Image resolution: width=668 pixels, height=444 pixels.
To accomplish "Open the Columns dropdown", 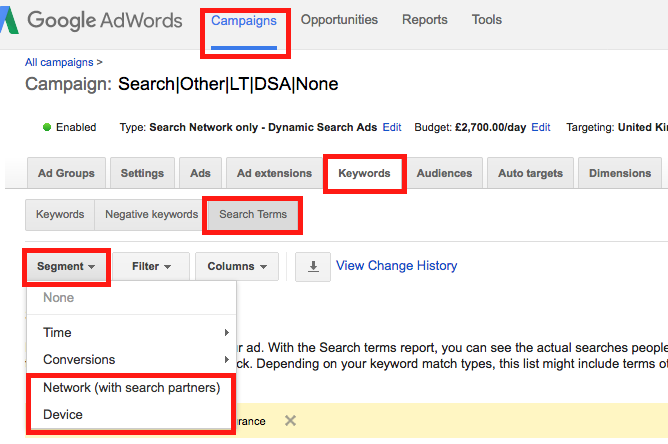I will coord(237,267).
